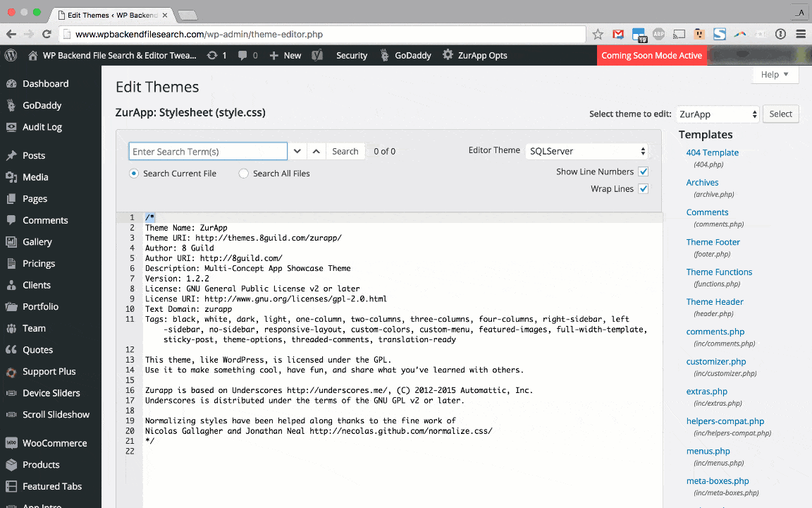Uncheck Show Line Numbers checkbox

[x=643, y=171]
